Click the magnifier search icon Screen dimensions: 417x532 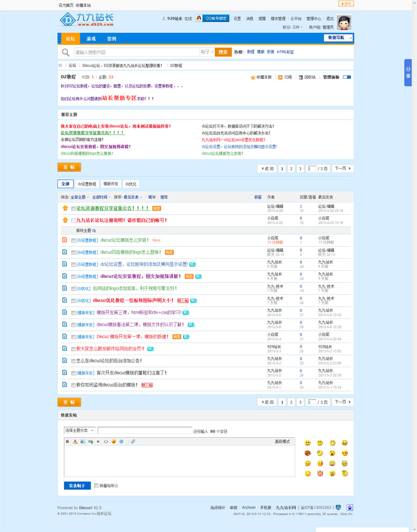[x=66, y=52]
